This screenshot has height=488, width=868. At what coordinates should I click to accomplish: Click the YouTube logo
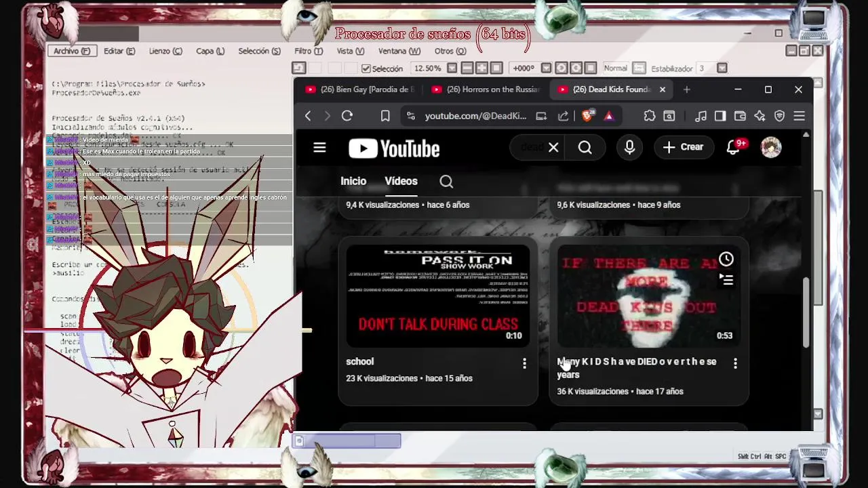click(x=394, y=148)
